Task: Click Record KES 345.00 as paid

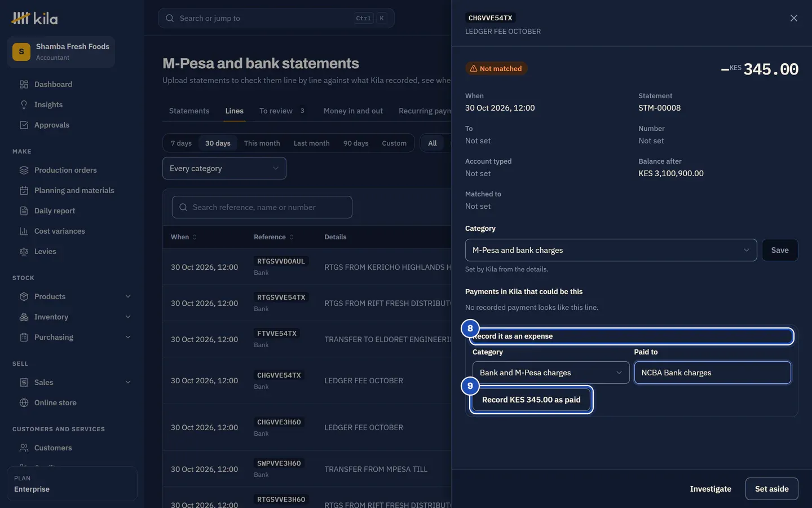Action: [x=531, y=400]
